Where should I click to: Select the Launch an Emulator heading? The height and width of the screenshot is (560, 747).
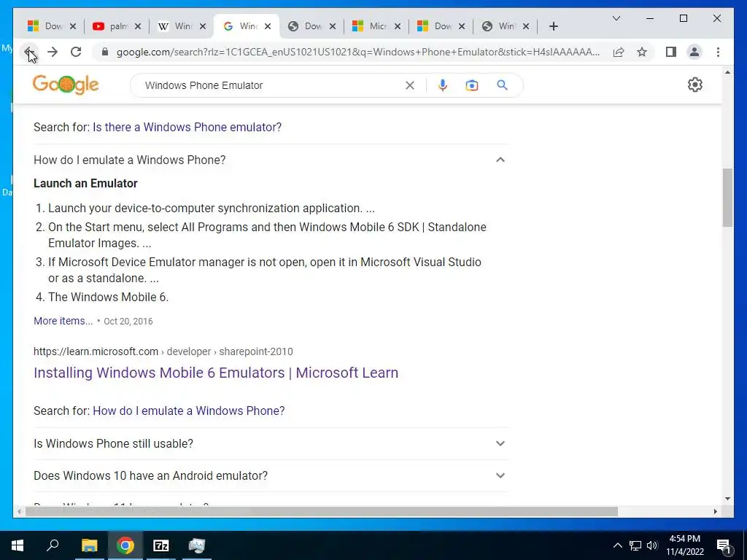85,183
